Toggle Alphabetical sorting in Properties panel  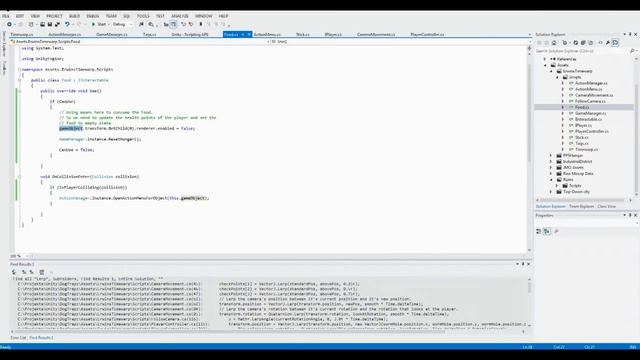tap(547, 231)
